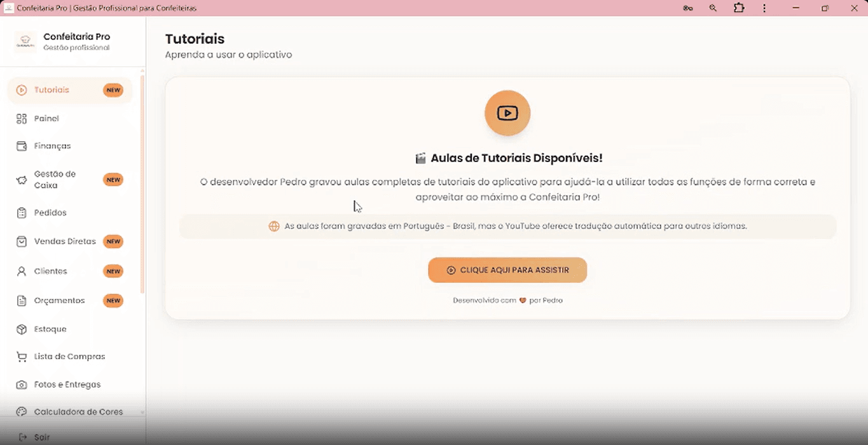Screen dimensions: 868x445
Task: Click the 'Aprenda a usar o aplicativo' subtitle
Action: [x=228, y=55]
